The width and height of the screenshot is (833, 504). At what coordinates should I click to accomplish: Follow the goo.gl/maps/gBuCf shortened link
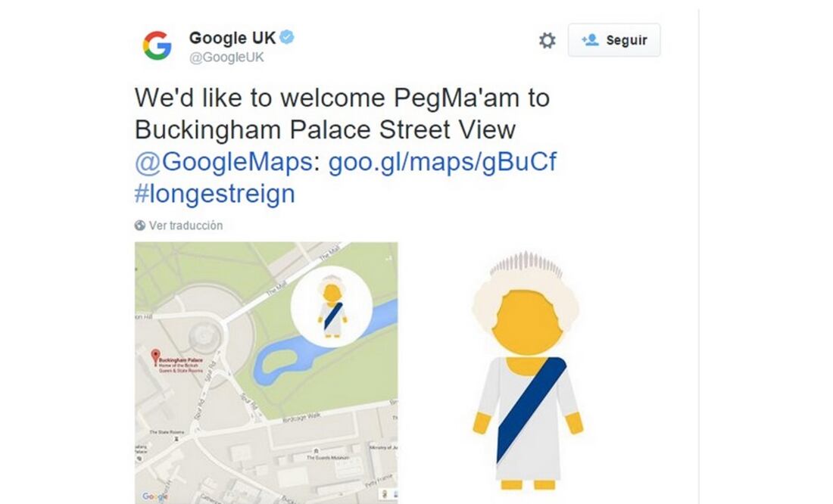443,161
